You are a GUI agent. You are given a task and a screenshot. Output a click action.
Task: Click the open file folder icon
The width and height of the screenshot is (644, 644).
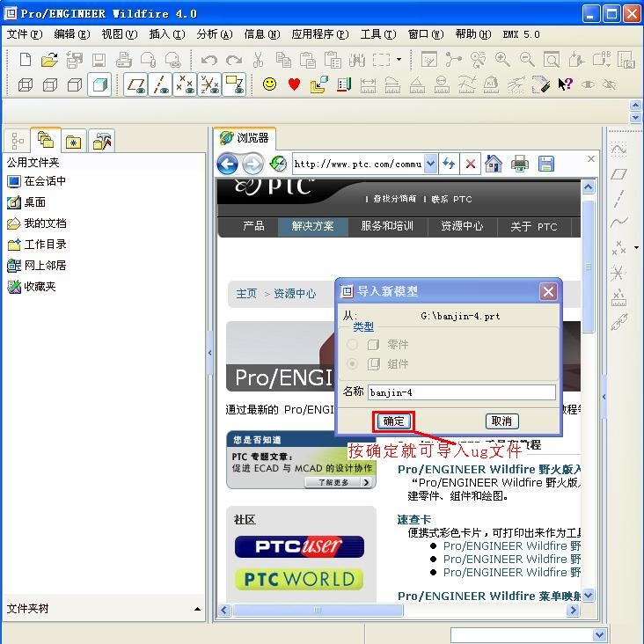(x=49, y=60)
